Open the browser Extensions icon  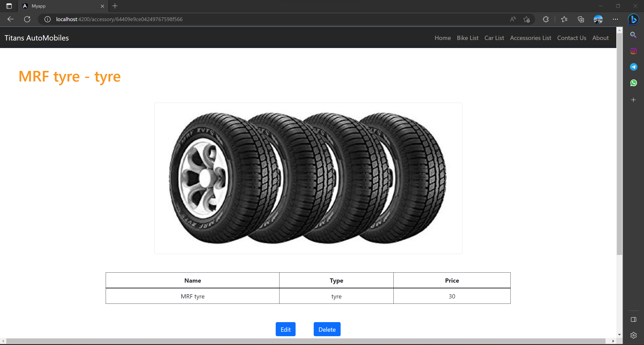pyautogui.click(x=546, y=19)
